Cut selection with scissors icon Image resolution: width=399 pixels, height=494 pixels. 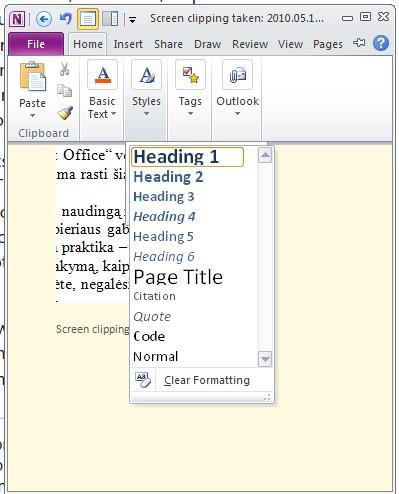pyautogui.click(x=65, y=69)
